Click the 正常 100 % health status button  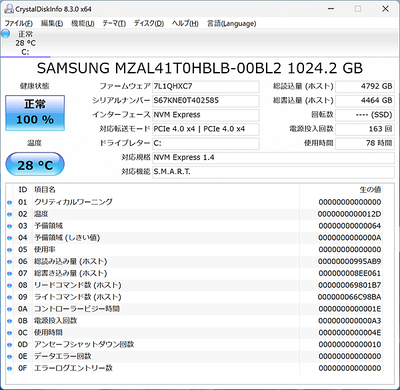click(x=35, y=113)
